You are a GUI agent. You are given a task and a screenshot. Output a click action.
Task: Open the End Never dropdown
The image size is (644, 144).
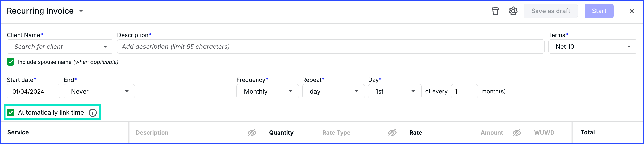pos(99,91)
